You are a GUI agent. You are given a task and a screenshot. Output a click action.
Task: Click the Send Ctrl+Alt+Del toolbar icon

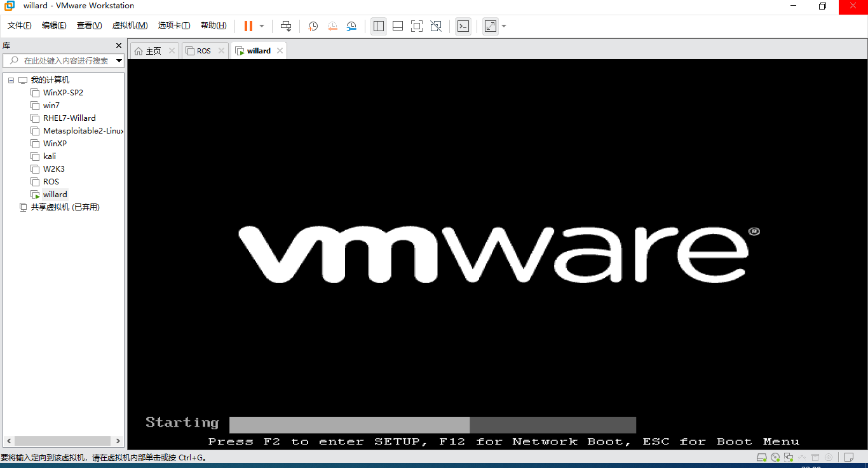point(286,26)
